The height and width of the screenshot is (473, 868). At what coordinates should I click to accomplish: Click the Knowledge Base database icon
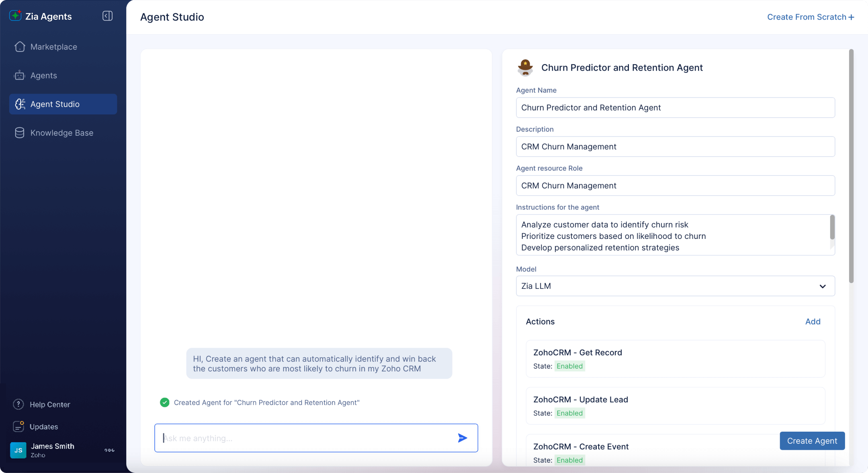pos(20,133)
